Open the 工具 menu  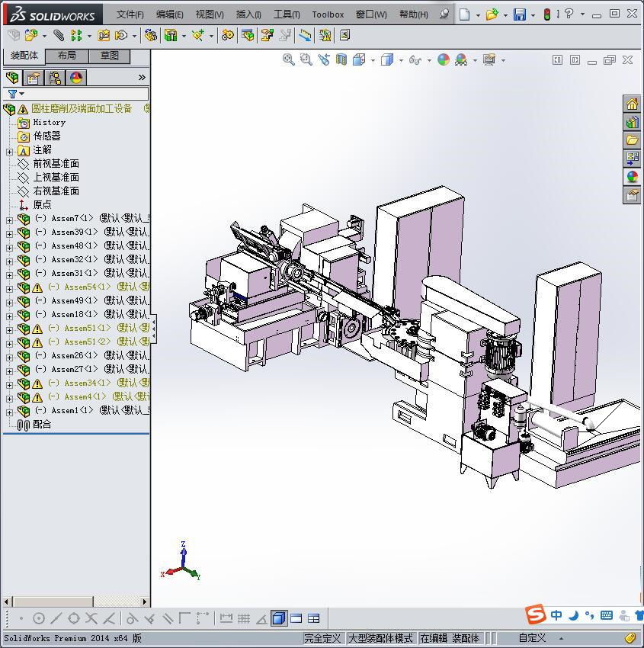coord(286,14)
